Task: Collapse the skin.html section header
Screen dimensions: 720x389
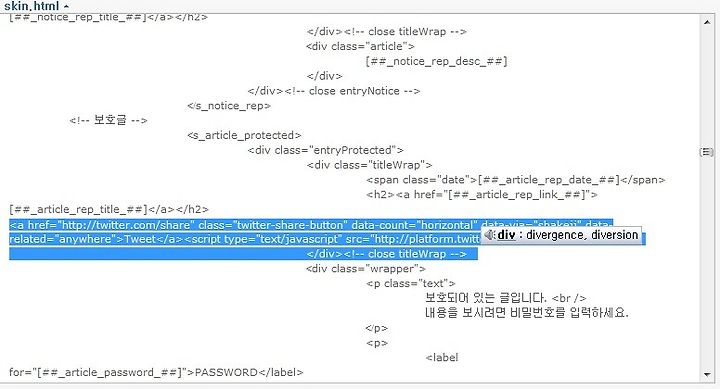Action: 36,6
